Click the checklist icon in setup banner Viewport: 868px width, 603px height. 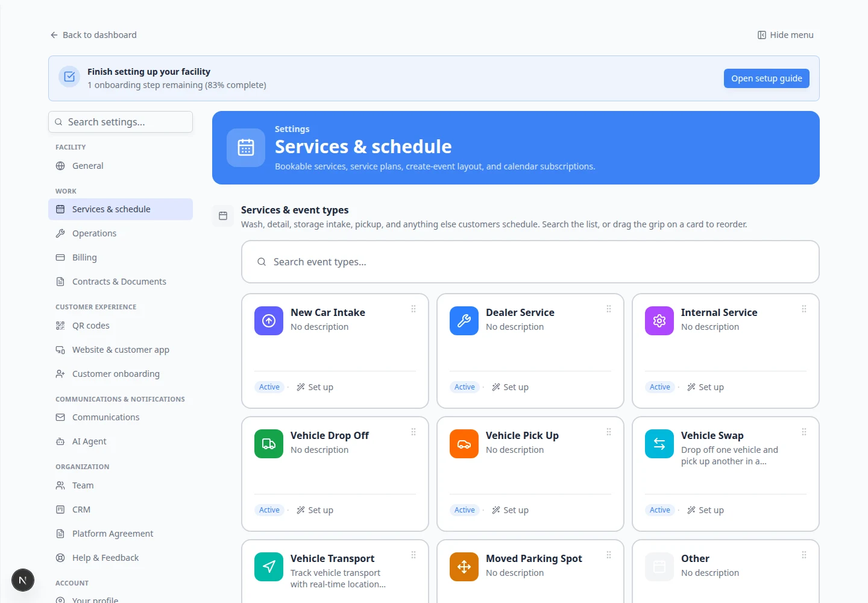tap(69, 77)
